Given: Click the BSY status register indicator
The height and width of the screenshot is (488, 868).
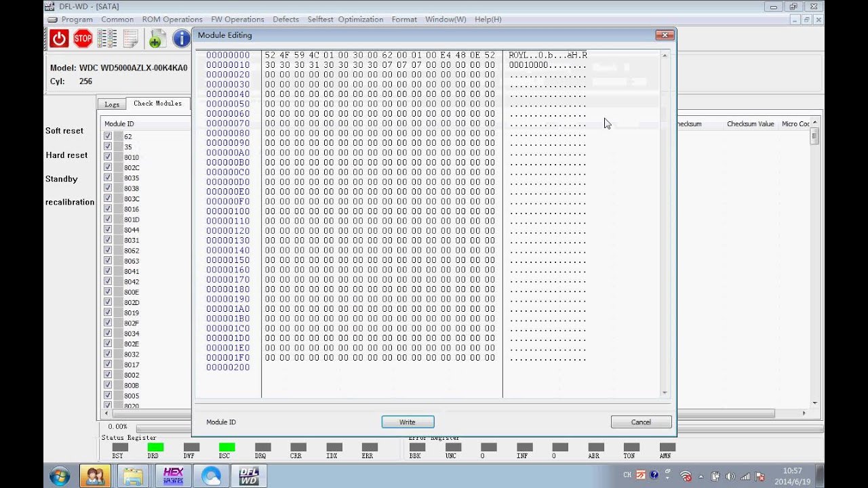Looking at the screenshot, I should pyautogui.click(x=120, y=447).
